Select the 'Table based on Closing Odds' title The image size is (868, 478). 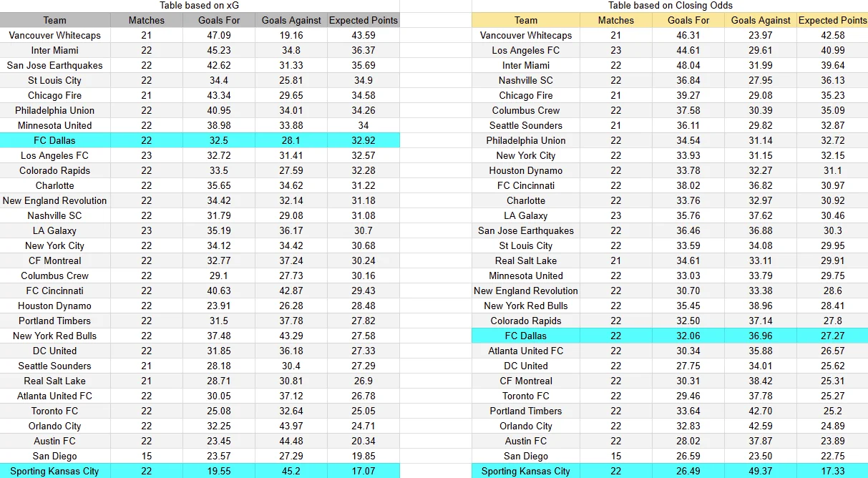670,6
